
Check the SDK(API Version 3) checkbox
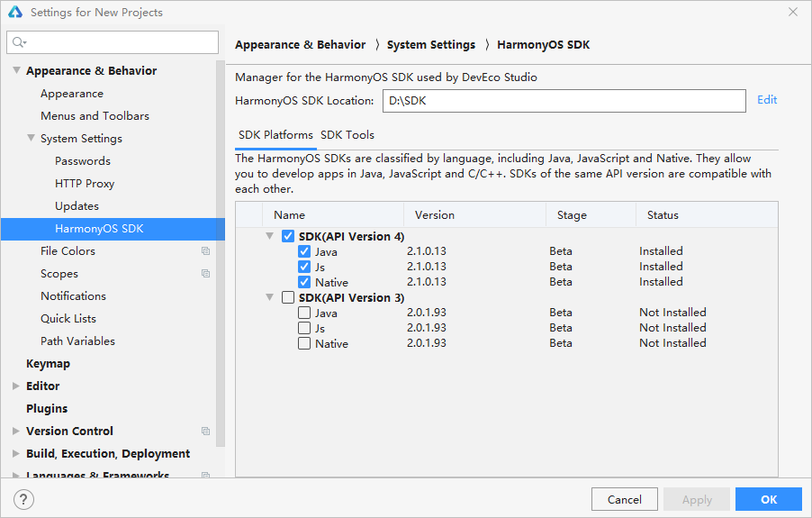[288, 297]
